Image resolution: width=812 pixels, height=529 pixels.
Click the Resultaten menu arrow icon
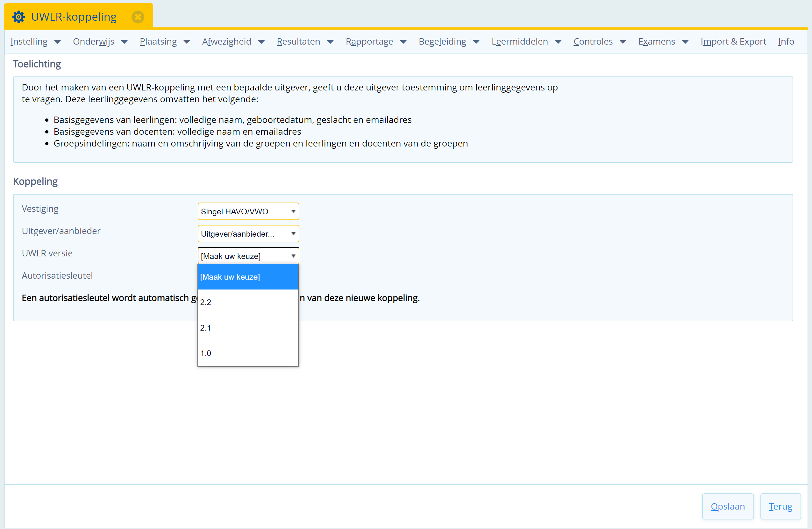click(330, 42)
